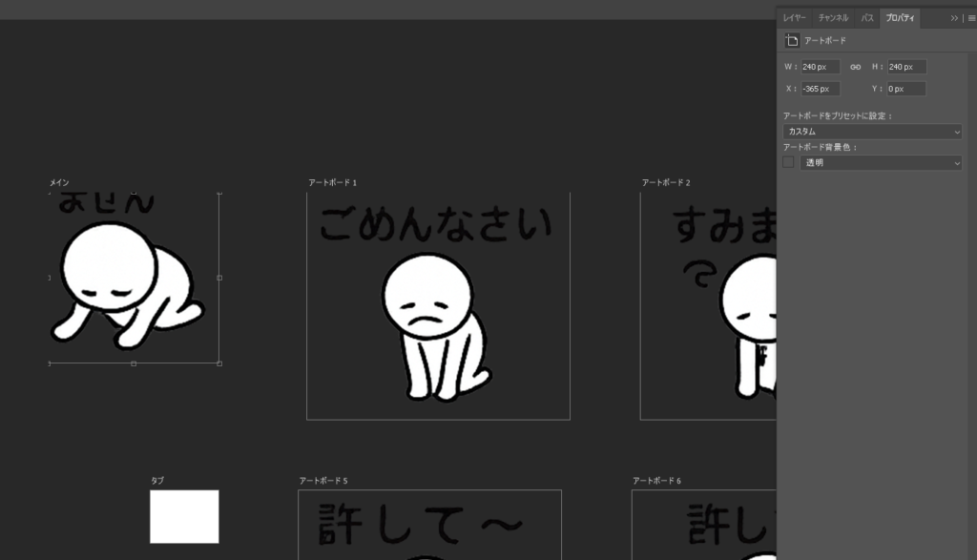
Task: Click the メイン artboard's bottom-right resize handle
Action: point(219,363)
